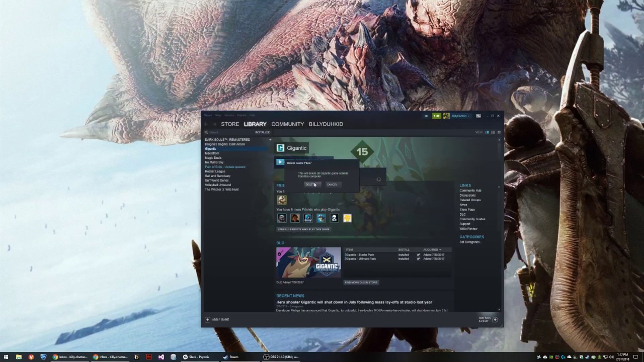This screenshot has width=644, height=362.
Task: Uncheck the Gigantic Ultimate Pack install checkbox
Action: point(418,259)
